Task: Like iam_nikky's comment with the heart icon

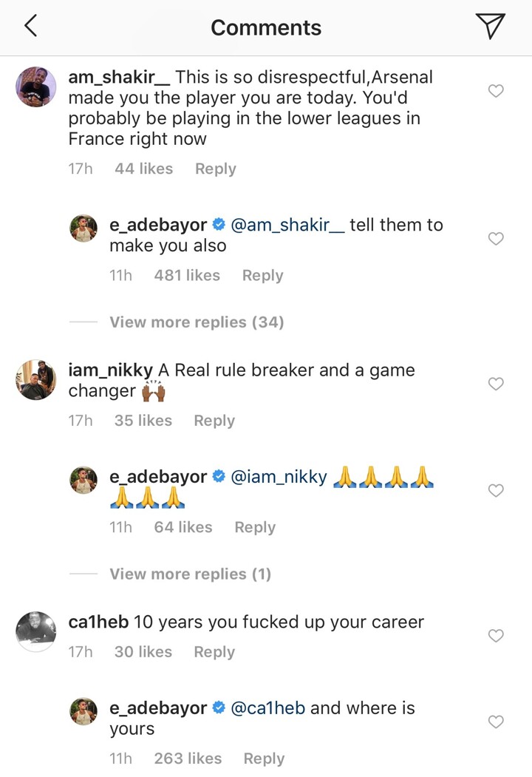Action: [496, 384]
